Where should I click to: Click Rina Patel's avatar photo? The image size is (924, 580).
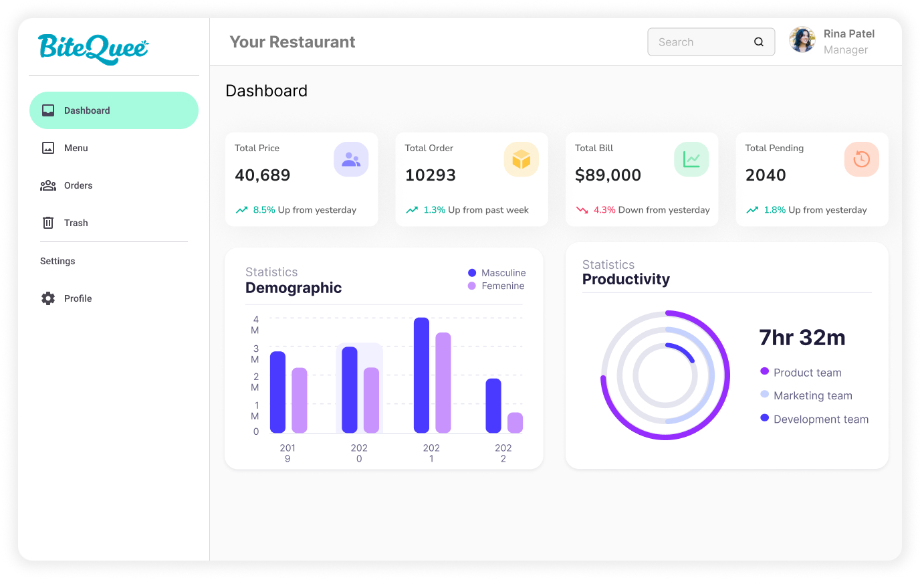tap(802, 40)
